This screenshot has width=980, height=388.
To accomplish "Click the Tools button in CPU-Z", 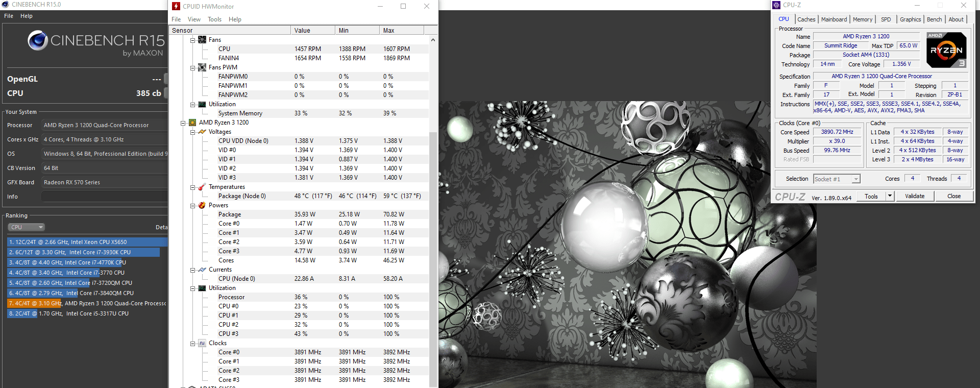I will (x=871, y=196).
